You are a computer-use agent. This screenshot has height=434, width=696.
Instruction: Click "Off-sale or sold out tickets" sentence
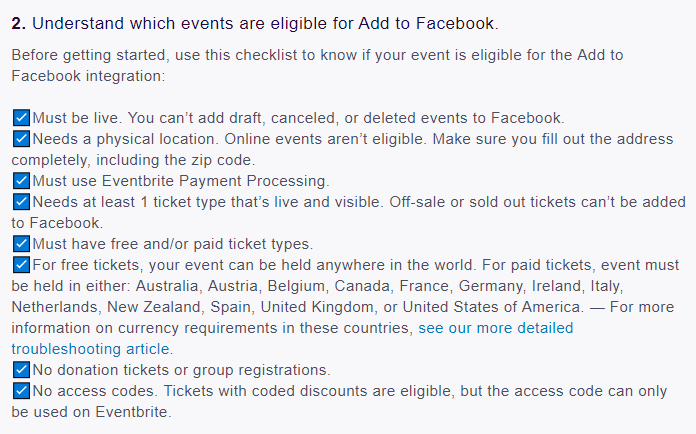coord(538,202)
